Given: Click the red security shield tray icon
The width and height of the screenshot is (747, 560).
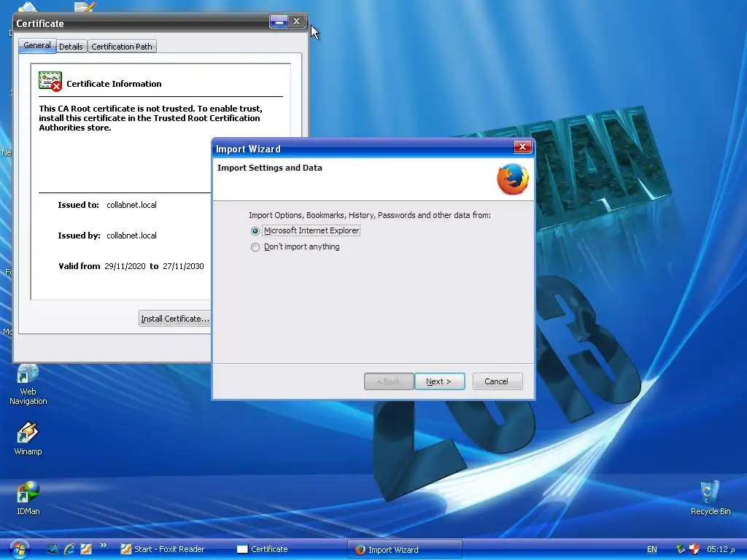Looking at the screenshot, I should click(694, 549).
